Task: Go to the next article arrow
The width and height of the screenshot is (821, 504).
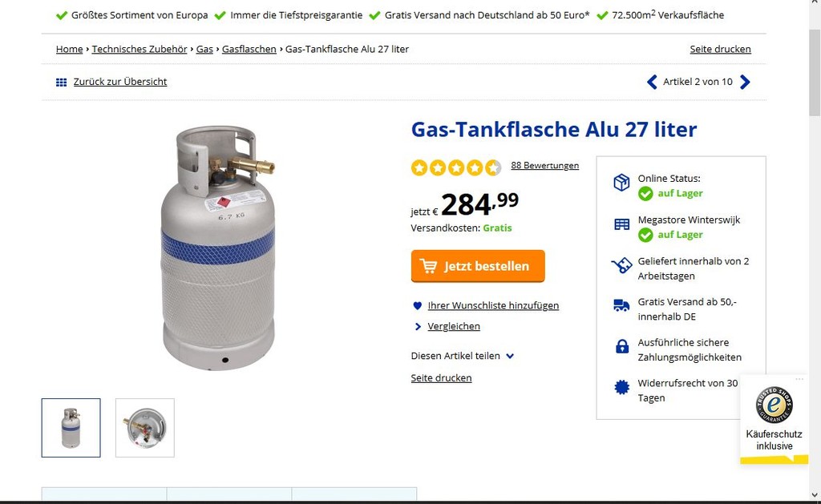Action: pos(745,83)
